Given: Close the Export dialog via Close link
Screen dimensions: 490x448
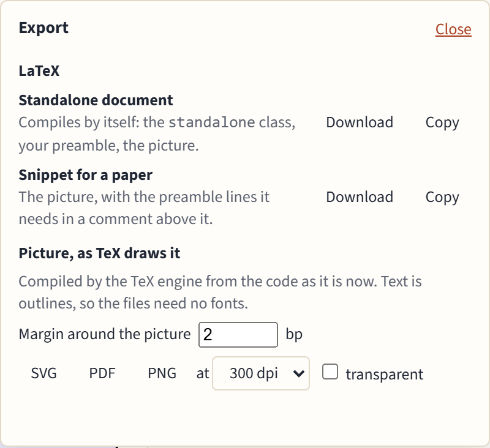Looking at the screenshot, I should tap(453, 29).
